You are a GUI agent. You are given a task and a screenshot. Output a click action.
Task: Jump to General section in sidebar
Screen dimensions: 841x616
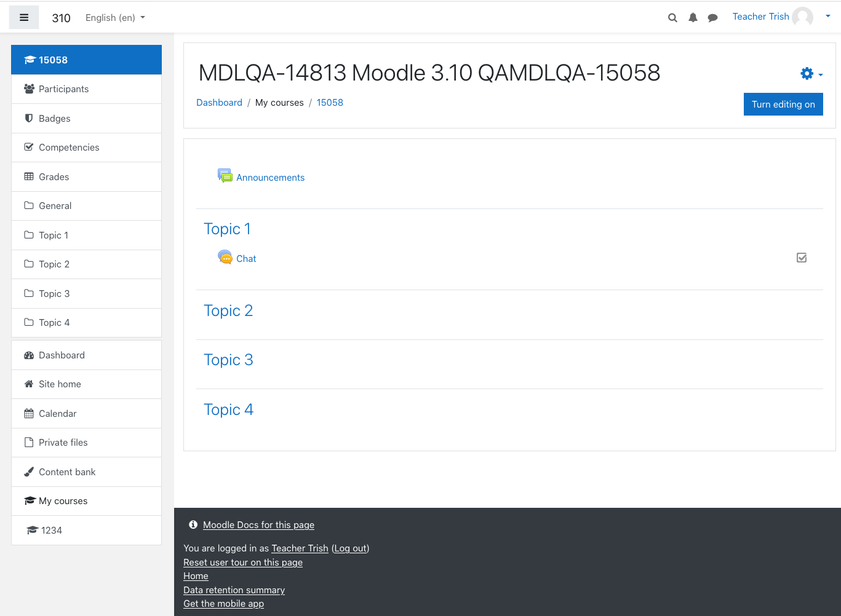86,206
